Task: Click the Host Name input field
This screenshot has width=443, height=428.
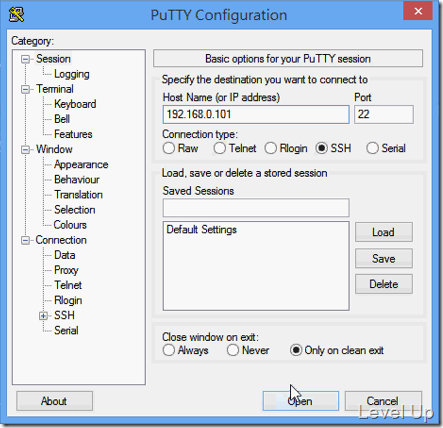Action: click(256, 114)
